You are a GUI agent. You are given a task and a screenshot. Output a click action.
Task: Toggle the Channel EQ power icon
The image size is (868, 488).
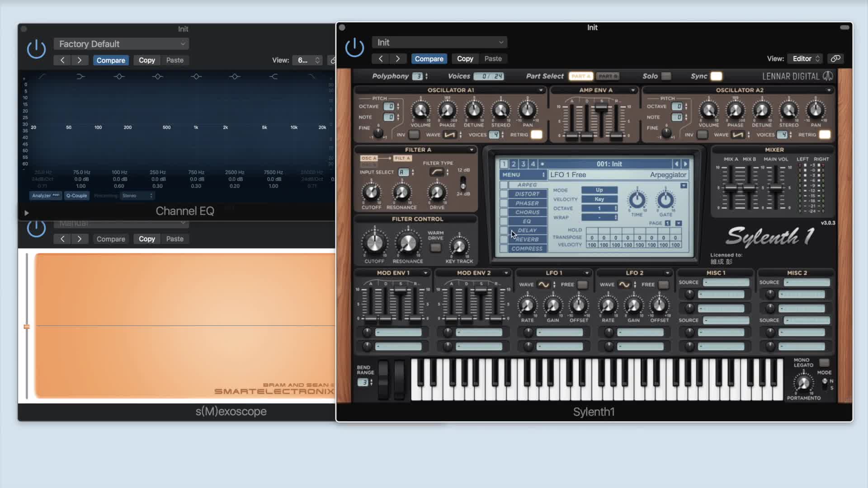[36, 49]
